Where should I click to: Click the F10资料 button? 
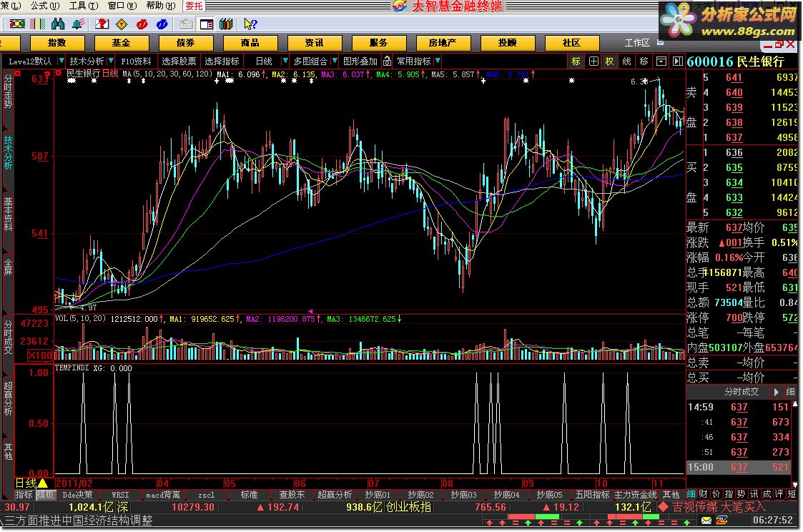pyautogui.click(x=136, y=61)
